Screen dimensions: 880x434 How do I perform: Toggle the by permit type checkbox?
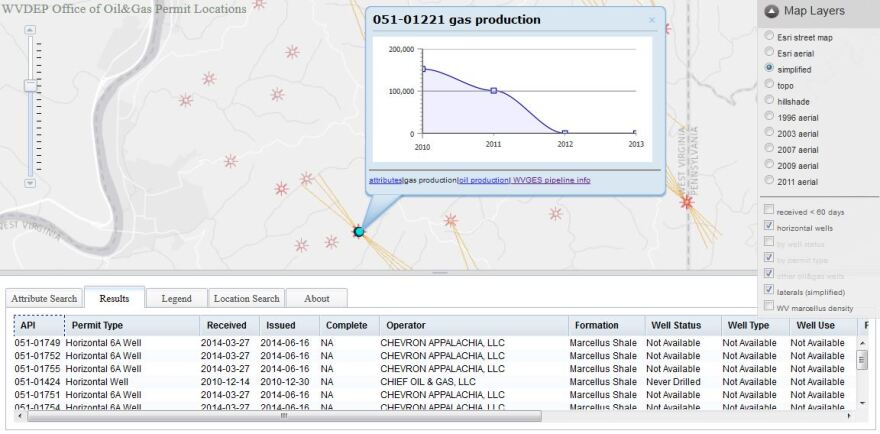pyautogui.click(x=769, y=258)
